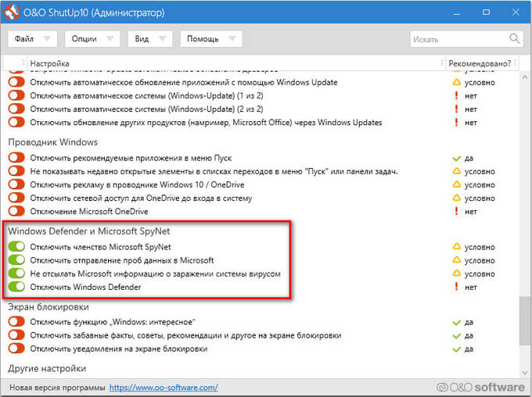Open the Файл menu
Screen dimensions: 532x397
pos(33,38)
